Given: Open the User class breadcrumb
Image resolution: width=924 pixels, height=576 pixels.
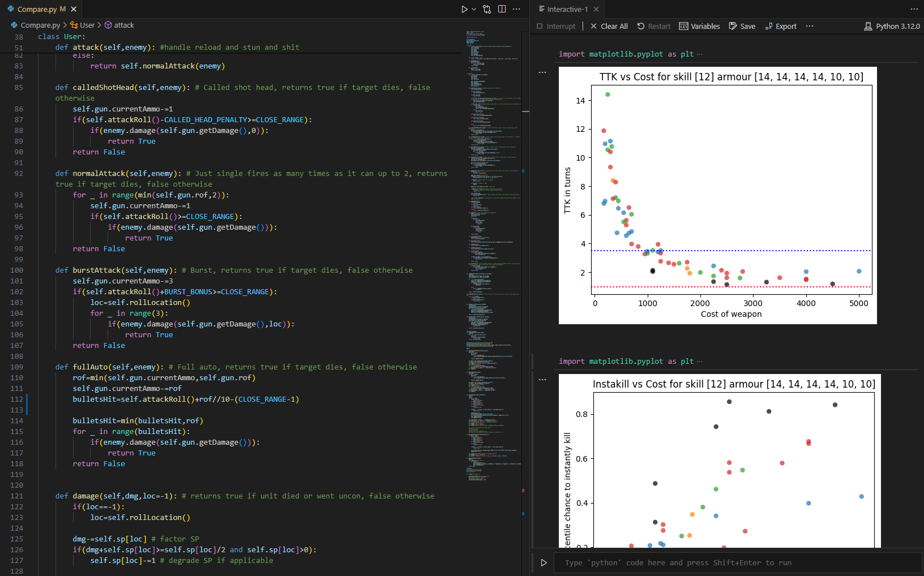Looking at the screenshot, I should pyautogui.click(x=87, y=25).
